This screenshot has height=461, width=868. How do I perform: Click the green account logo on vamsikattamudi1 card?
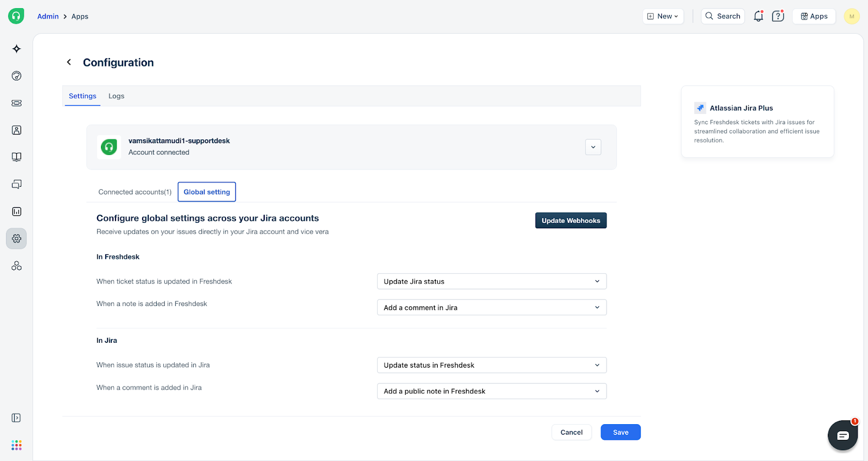tap(109, 147)
